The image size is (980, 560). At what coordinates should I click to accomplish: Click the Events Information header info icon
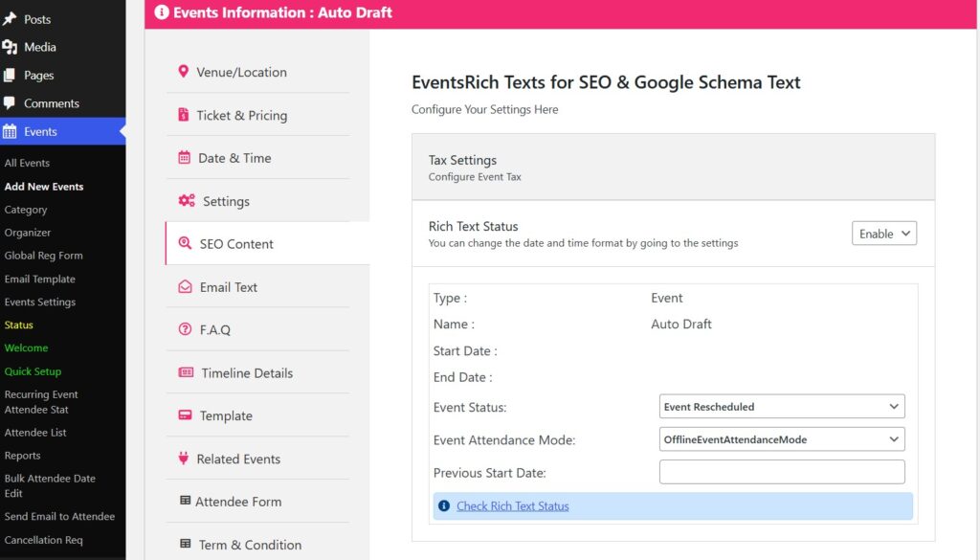(x=161, y=12)
